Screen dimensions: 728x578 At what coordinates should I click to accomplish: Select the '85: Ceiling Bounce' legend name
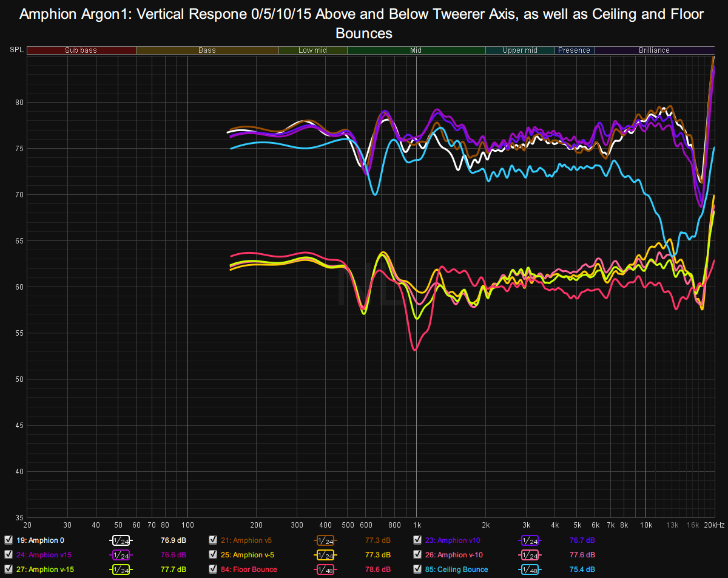coord(456,569)
